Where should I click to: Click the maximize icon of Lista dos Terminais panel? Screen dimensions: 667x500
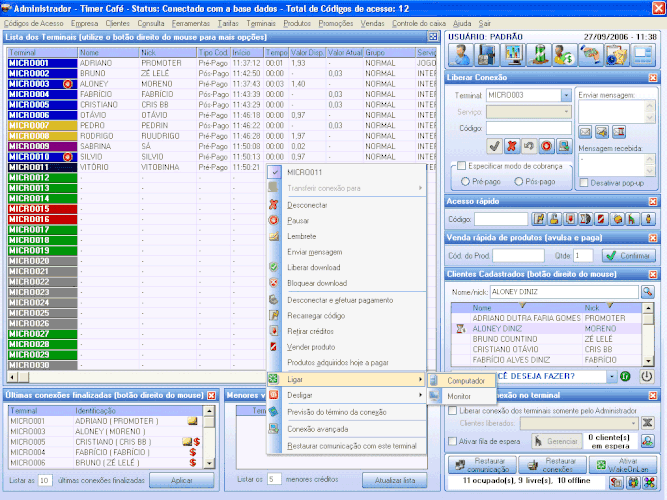tap(433, 37)
